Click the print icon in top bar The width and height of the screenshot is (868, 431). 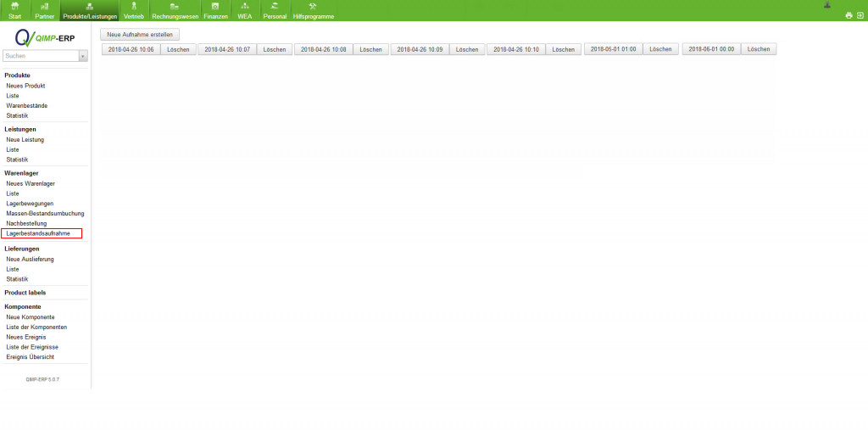click(x=849, y=16)
